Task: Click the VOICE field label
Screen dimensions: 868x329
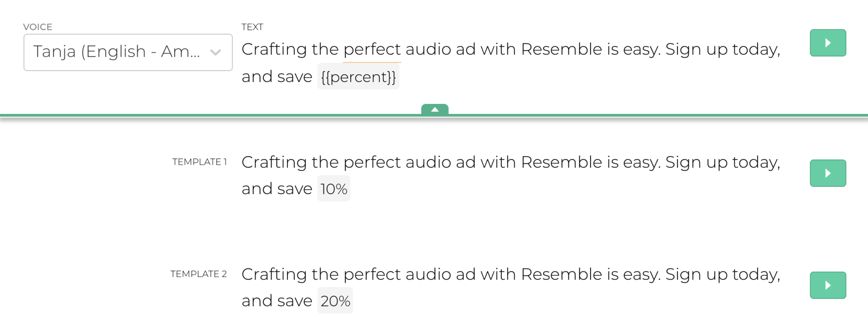Action: (37, 27)
